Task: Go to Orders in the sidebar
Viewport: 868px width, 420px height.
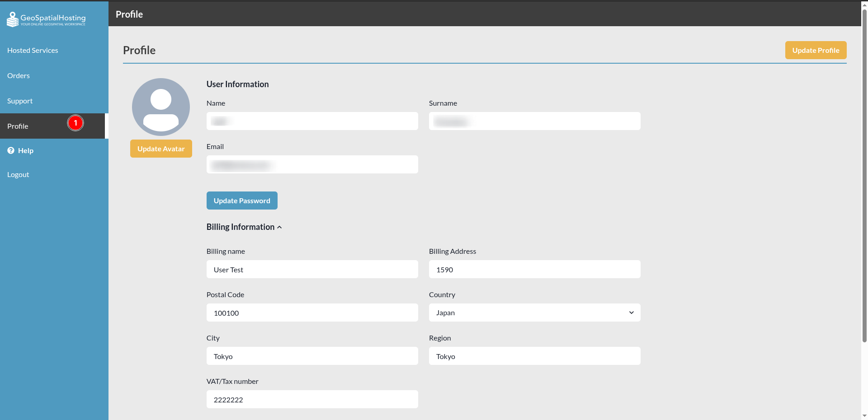Action: tap(19, 75)
